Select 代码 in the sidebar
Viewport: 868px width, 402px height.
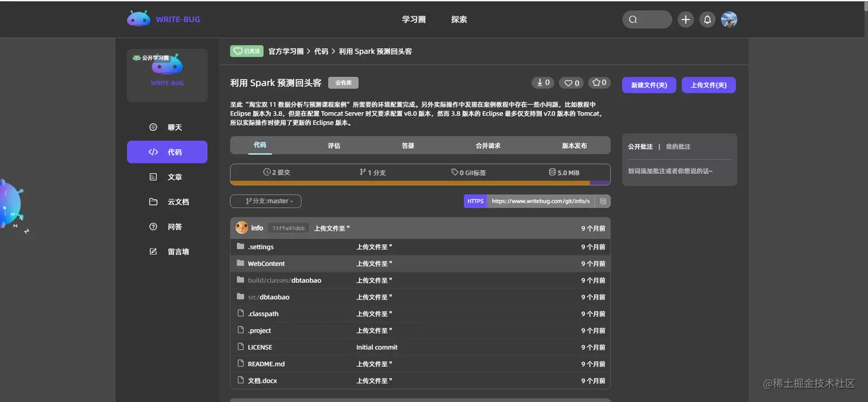[x=167, y=152]
